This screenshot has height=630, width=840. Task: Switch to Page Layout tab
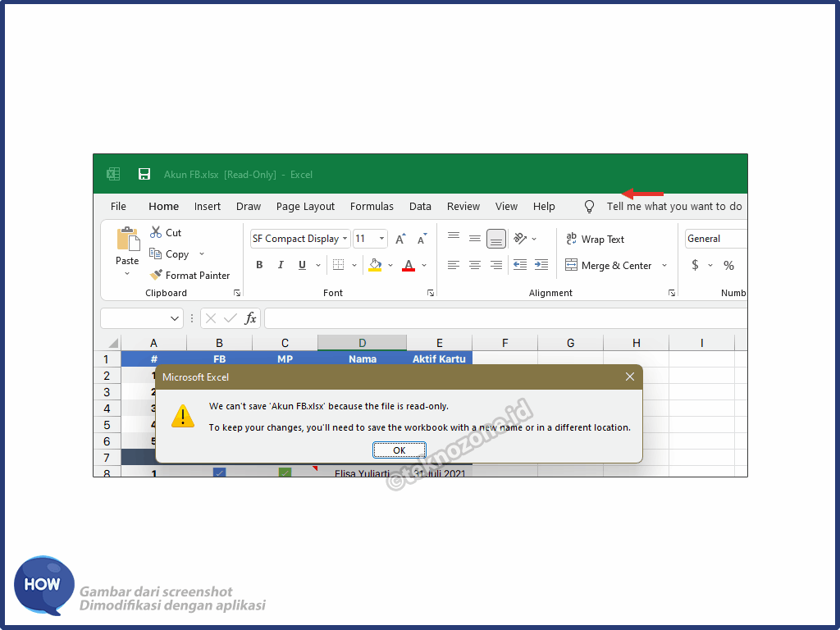305,206
